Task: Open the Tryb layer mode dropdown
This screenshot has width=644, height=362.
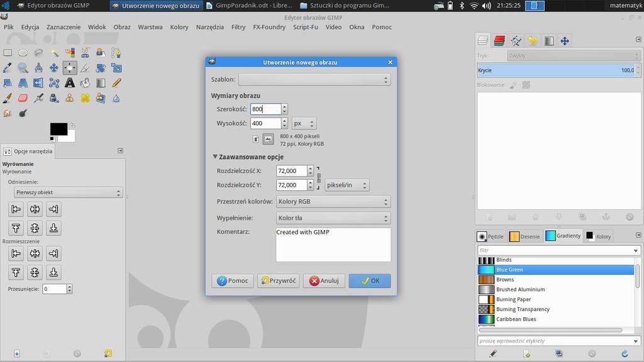Action: click(x=574, y=55)
